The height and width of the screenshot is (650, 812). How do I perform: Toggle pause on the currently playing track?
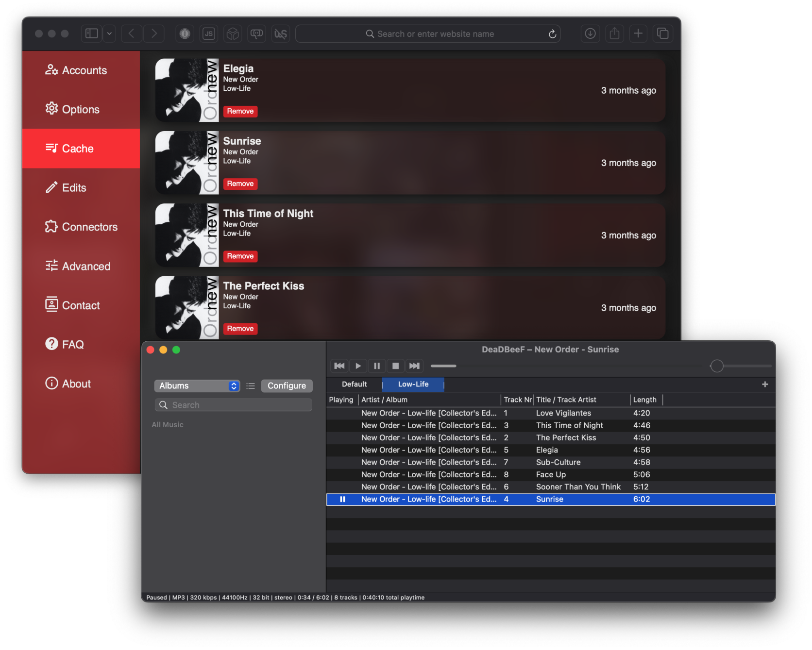pos(377,366)
